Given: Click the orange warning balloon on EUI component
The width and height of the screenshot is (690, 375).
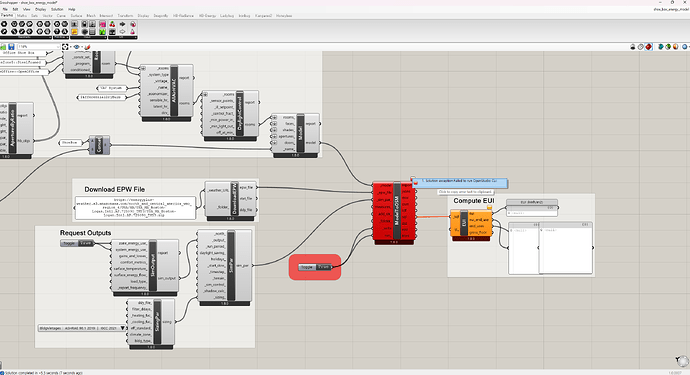Looking at the screenshot, I should coord(489,207).
